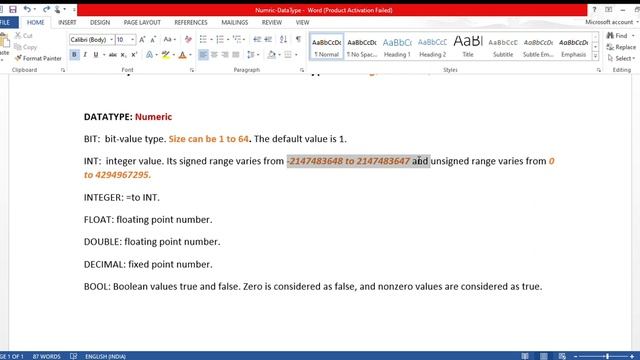Zoom in with the plus button
640x360 pixels.
click(x=632, y=356)
